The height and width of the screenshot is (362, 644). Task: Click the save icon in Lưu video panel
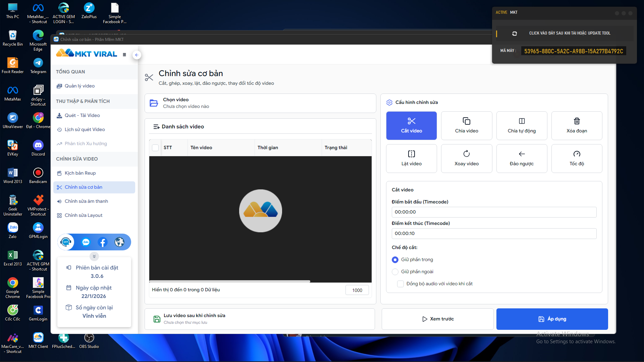157,319
